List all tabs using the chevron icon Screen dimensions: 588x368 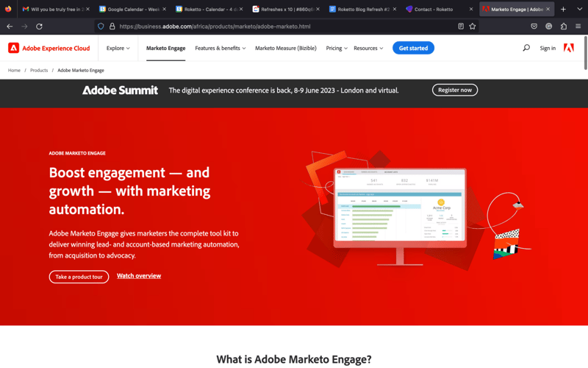tap(579, 9)
